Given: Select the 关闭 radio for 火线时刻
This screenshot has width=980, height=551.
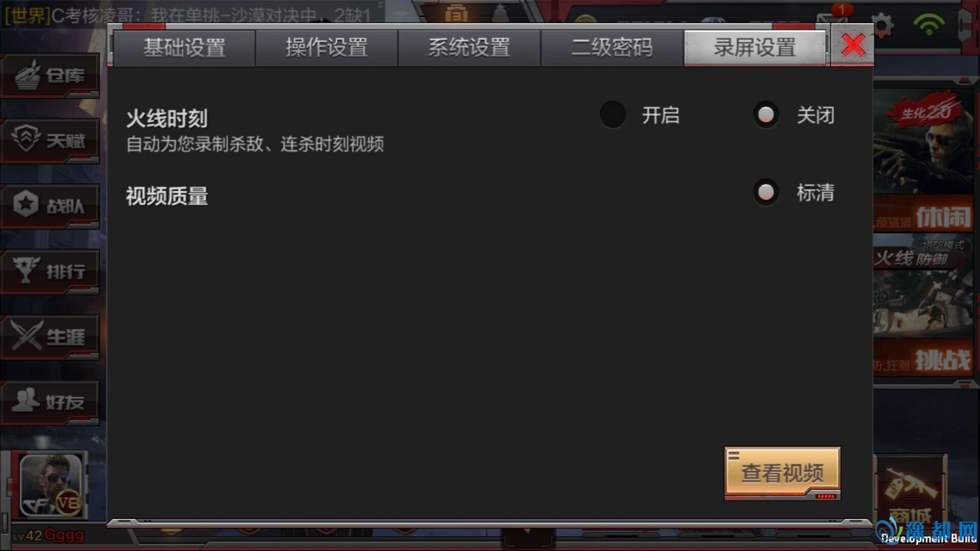Looking at the screenshot, I should (766, 115).
